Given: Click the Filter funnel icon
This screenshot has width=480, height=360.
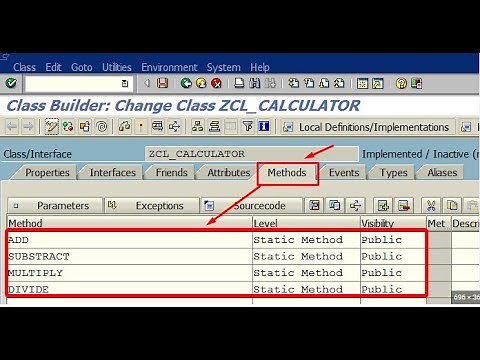Looking at the screenshot, I should (248, 127).
